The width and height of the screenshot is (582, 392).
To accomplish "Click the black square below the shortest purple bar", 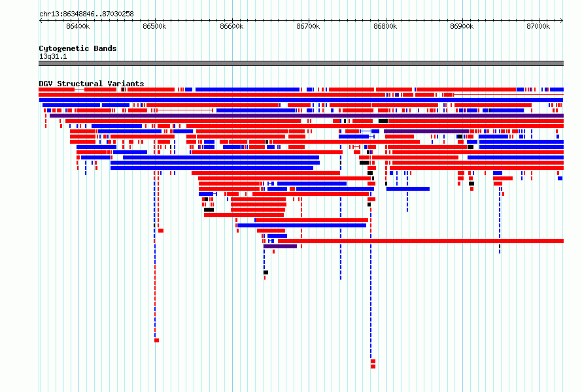I will coord(265,272).
